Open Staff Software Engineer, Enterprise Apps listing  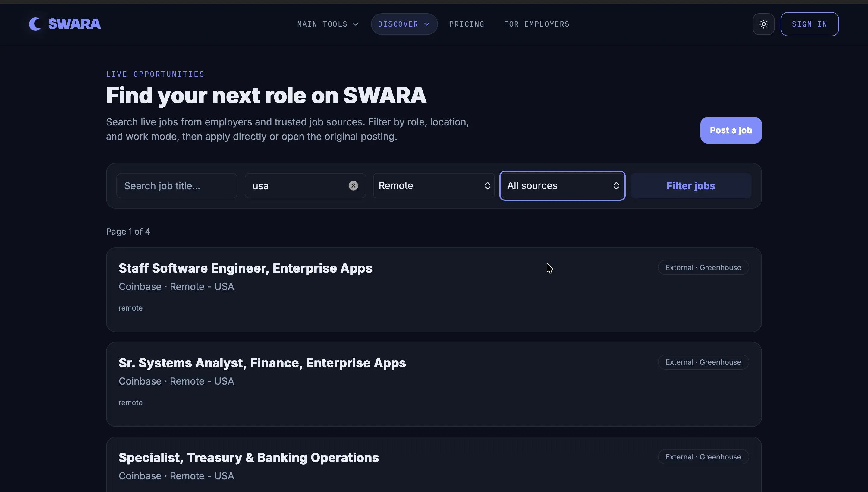tap(246, 268)
